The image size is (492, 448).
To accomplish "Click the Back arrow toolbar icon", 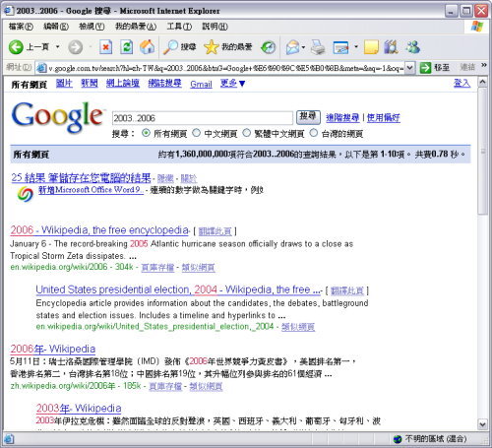I will tap(16, 47).
